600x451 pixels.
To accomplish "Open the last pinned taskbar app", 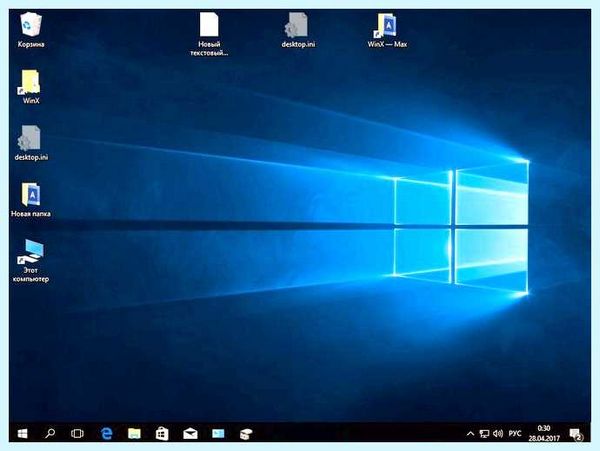I will pos(246,434).
